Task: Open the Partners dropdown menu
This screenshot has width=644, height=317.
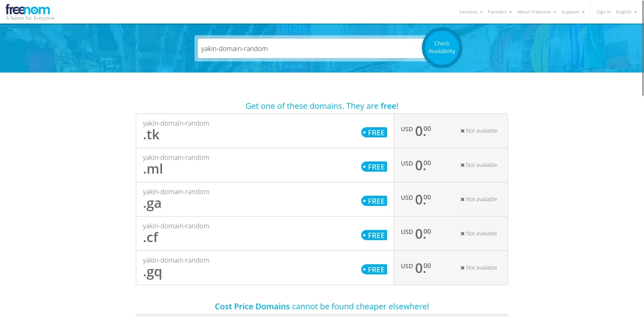Action: (500, 12)
